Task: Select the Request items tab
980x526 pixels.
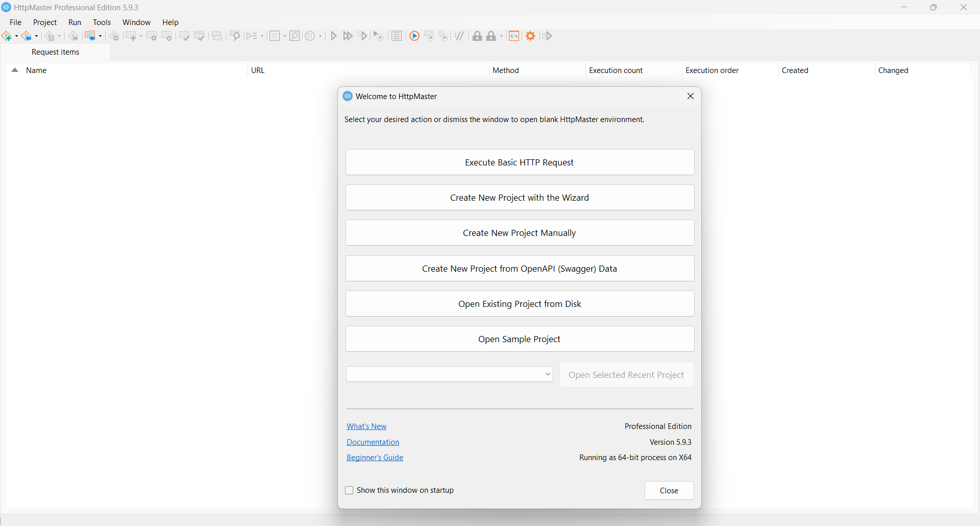Action: click(x=55, y=52)
